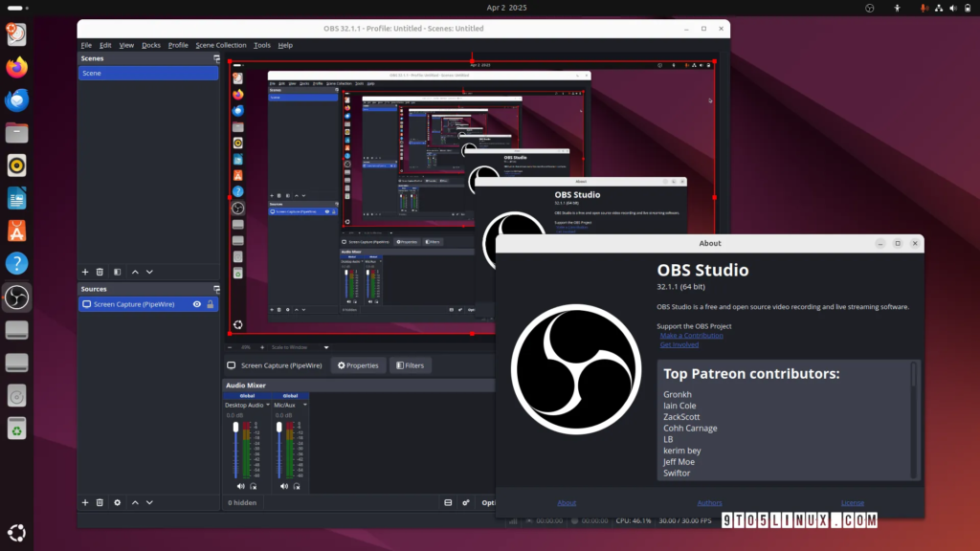The width and height of the screenshot is (980, 551).
Task: Open the View menu
Action: pos(126,45)
